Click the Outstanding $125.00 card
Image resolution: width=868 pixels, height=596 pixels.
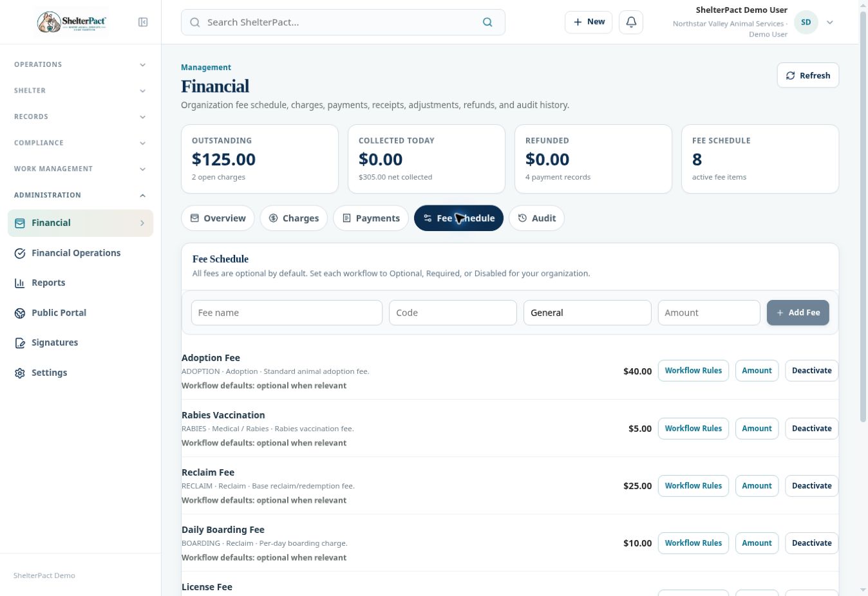pos(259,159)
